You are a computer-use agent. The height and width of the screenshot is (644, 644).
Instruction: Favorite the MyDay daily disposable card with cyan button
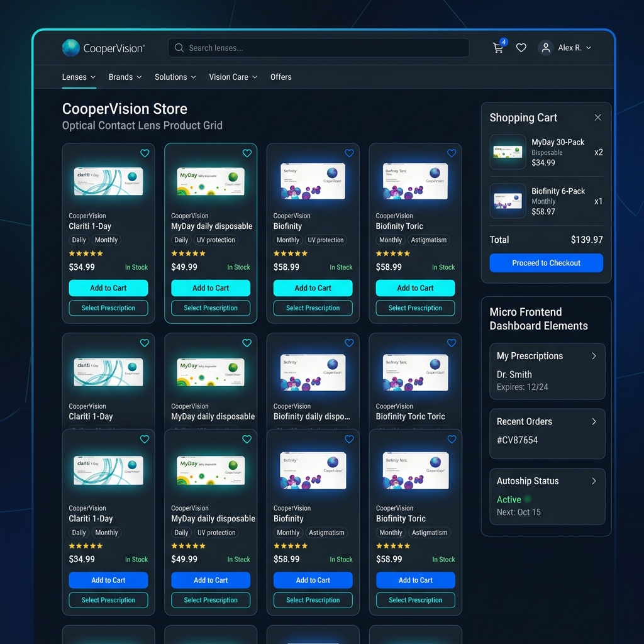pyautogui.click(x=247, y=153)
